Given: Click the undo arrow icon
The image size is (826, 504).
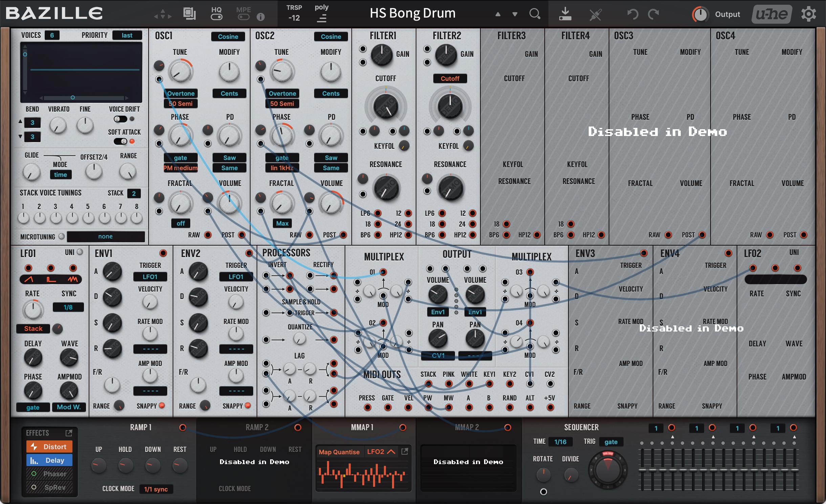Looking at the screenshot, I should [x=632, y=14].
